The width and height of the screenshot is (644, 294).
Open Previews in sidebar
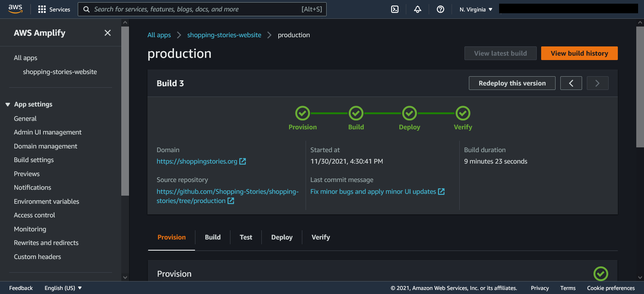[x=27, y=174]
